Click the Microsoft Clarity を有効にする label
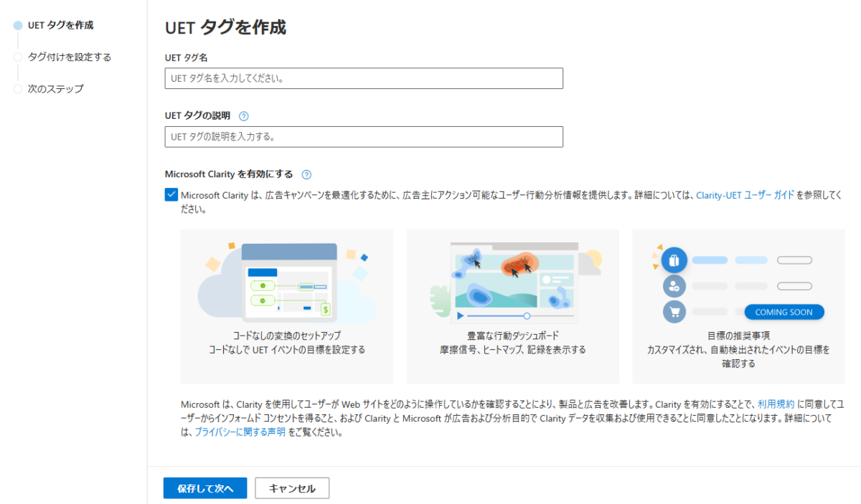This screenshot has height=504, width=861. [229, 174]
